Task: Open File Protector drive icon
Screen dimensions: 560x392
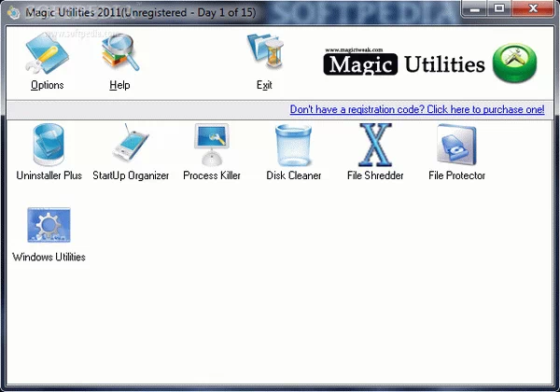Action: click(x=456, y=145)
